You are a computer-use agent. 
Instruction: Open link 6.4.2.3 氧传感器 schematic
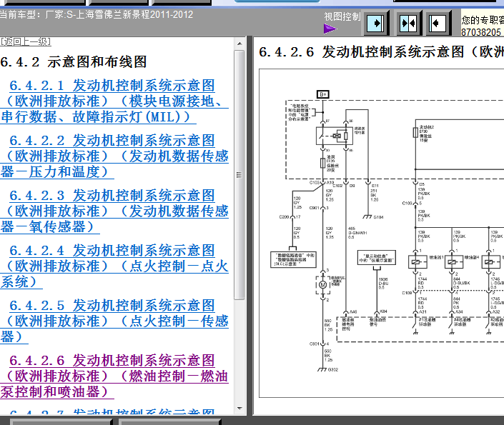(114, 211)
